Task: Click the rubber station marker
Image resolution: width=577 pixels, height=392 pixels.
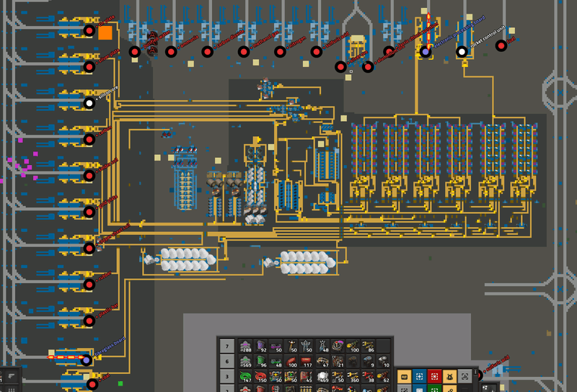Action: (89, 285)
